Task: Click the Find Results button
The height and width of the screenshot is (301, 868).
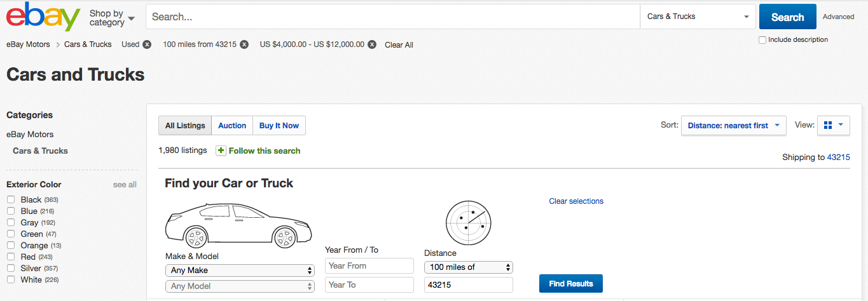Action: pos(571,284)
